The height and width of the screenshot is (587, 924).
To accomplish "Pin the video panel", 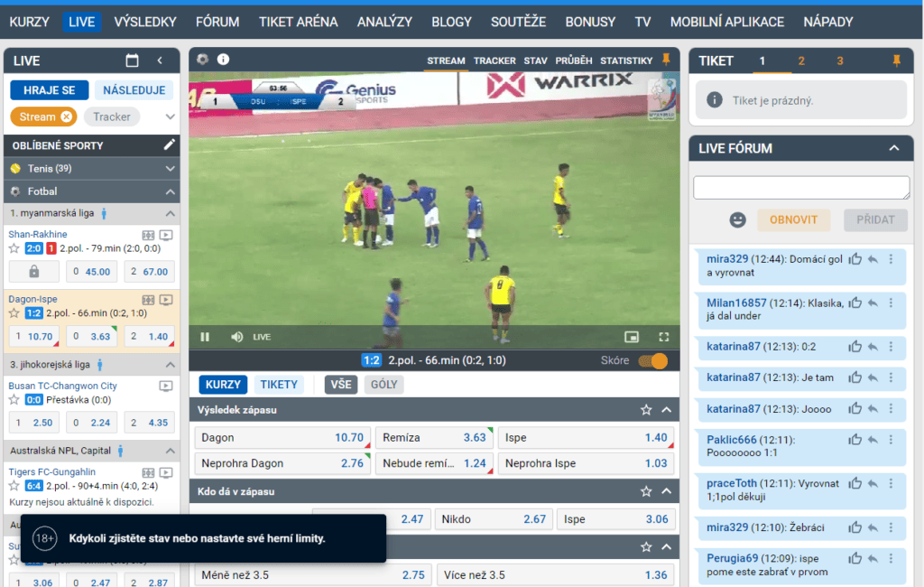I will (667, 59).
